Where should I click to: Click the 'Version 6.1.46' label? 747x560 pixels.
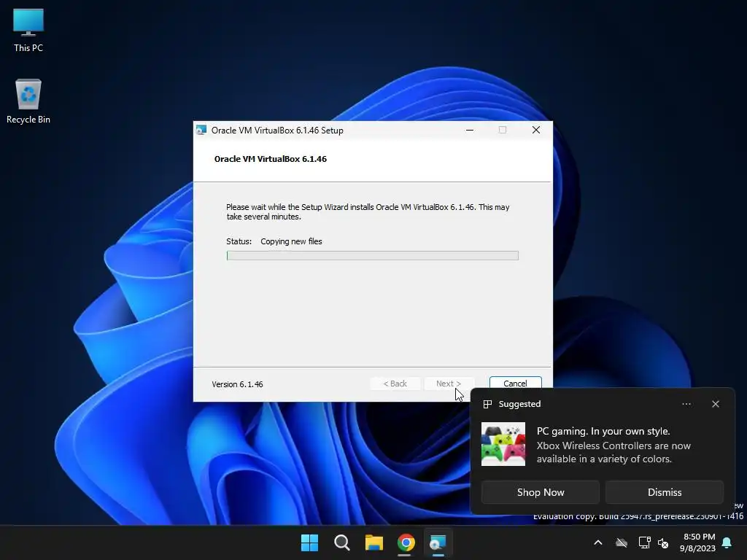coord(237,384)
